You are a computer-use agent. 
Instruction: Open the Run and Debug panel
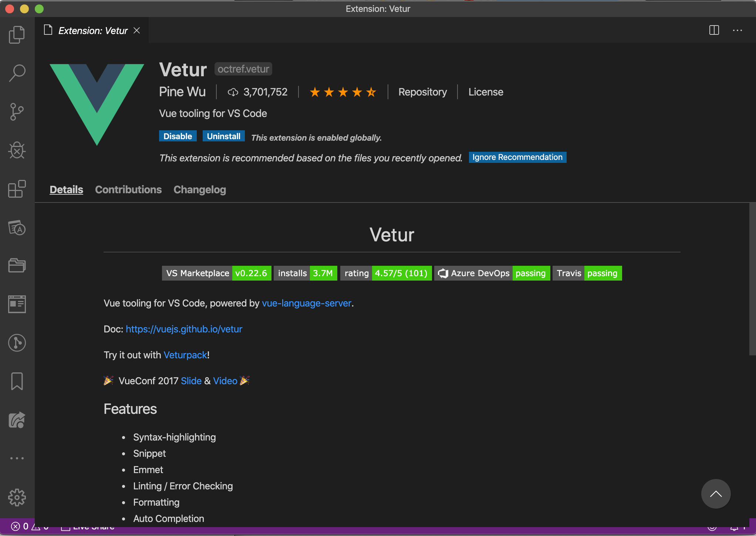(17, 150)
